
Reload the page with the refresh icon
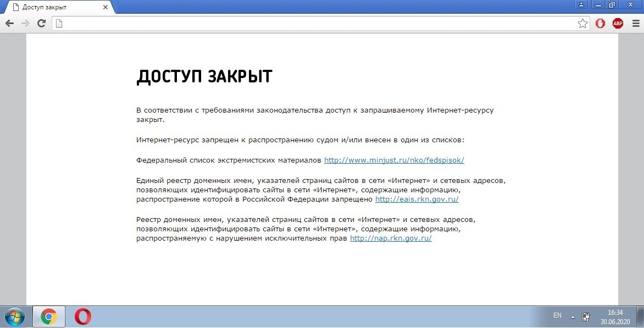pyautogui.click(x=41, y=24)
